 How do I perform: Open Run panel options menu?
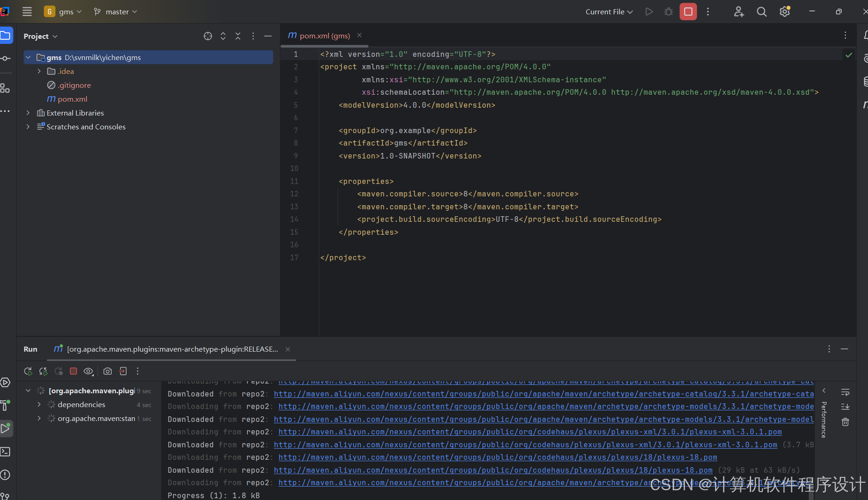[829, 349]
